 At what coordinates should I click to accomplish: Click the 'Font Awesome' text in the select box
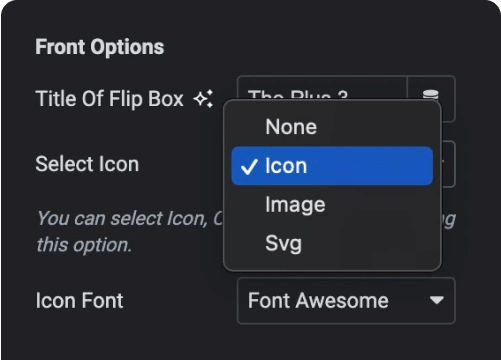[x=318, y=300]
